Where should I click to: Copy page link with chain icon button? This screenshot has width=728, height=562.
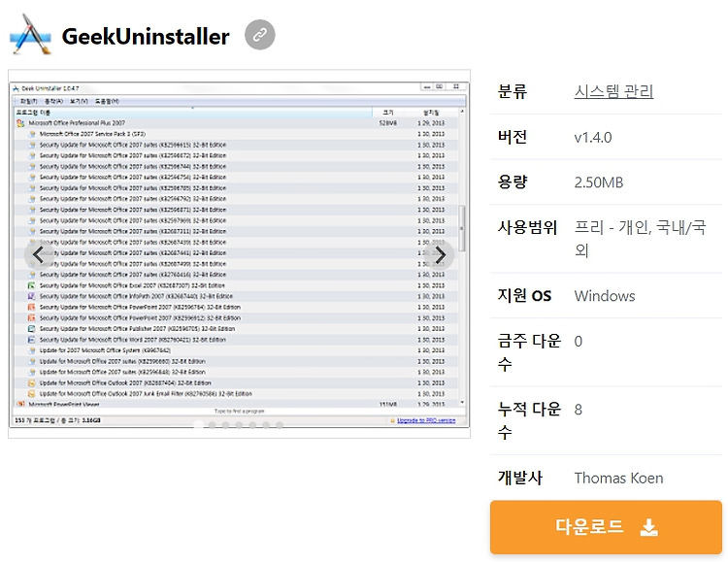[x=260, y=34]
